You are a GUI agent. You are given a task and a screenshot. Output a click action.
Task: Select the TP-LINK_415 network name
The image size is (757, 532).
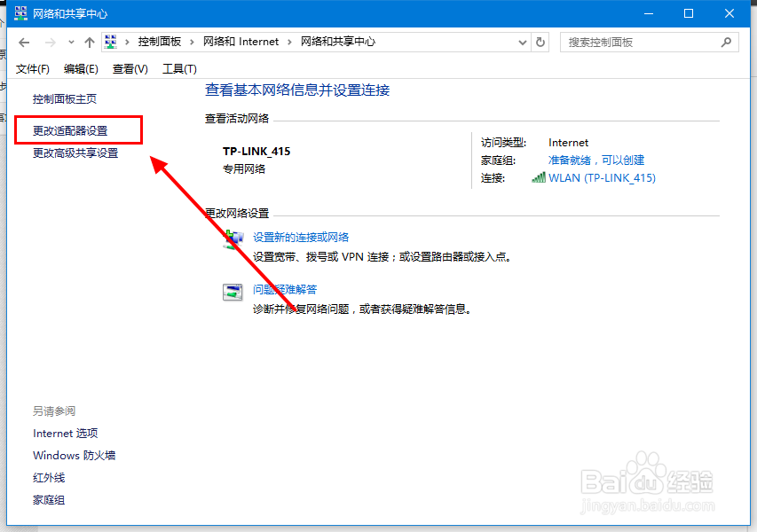click(256, 152)
